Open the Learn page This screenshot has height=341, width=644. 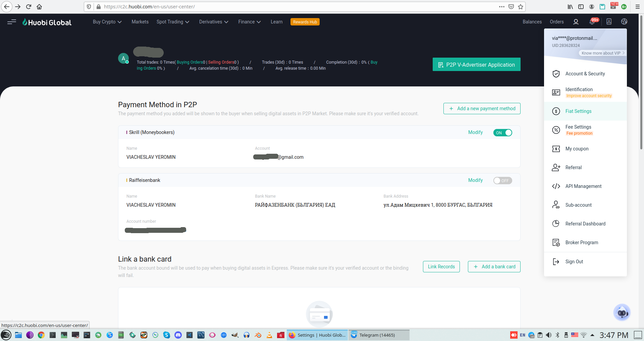click(276, 22)
